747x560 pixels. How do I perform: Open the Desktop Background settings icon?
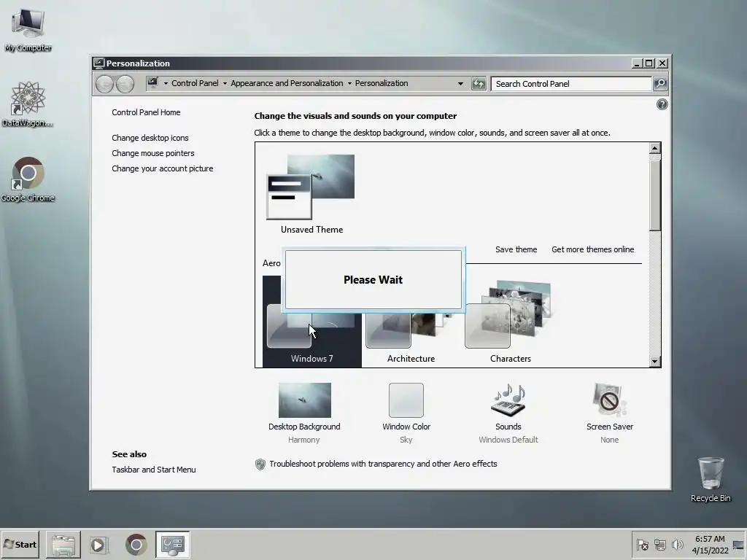pos(304,400)
